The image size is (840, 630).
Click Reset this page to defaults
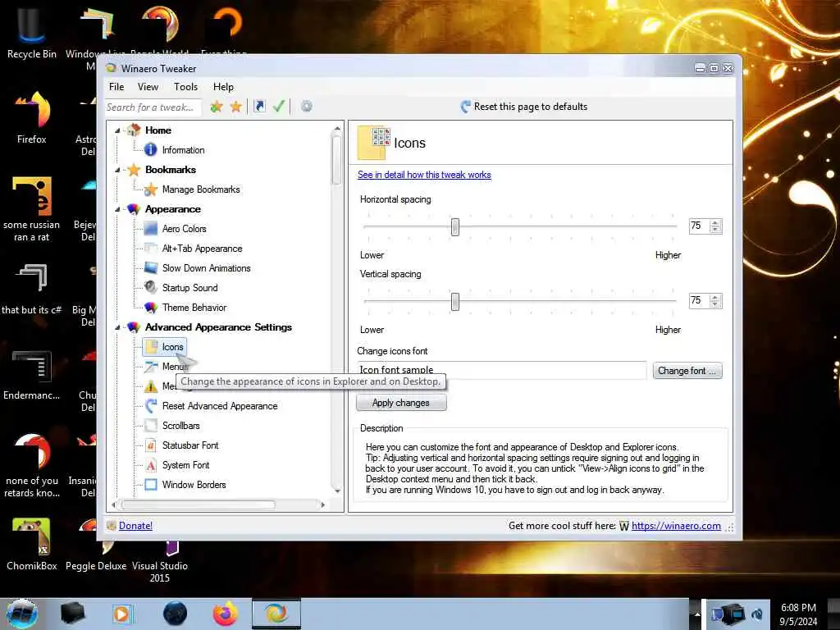coord(524,107)
